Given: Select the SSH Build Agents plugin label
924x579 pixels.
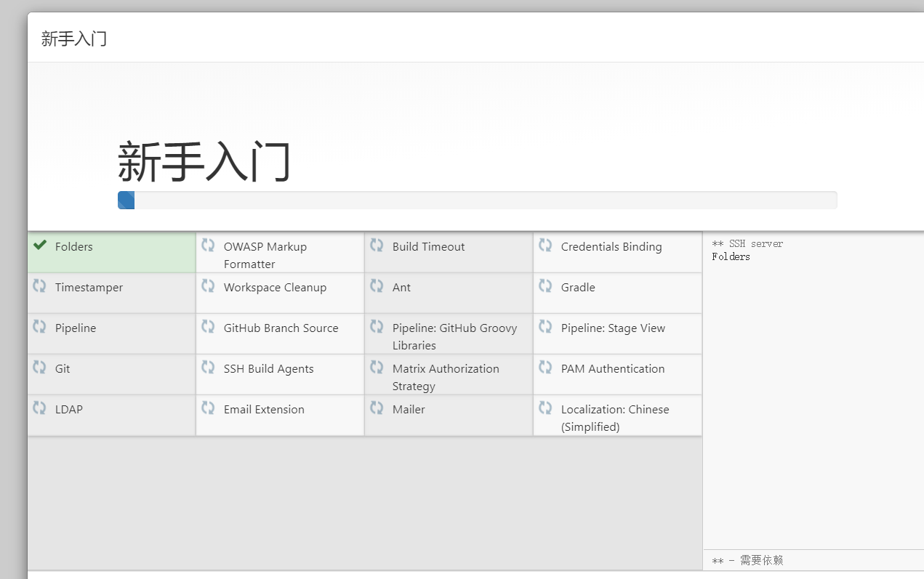Looking at the screenshot, I should [268, 369].
